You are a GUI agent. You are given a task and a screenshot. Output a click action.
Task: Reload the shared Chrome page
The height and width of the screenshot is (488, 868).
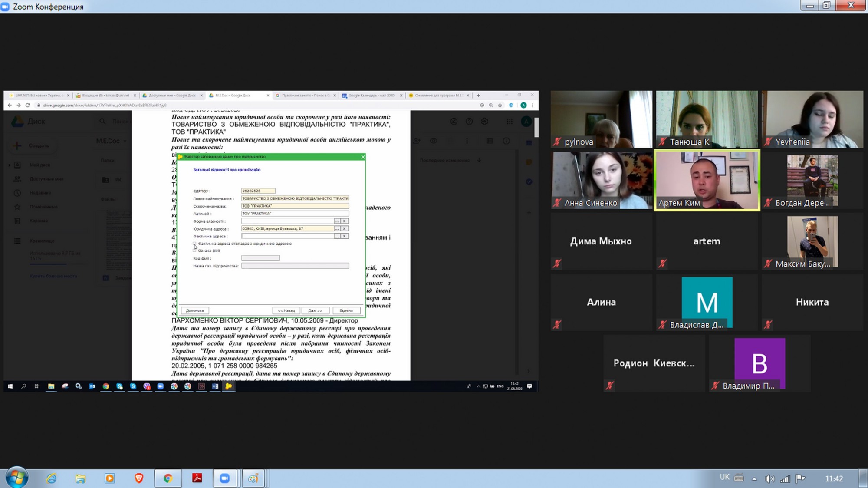pyautogui.click(x=27, y=105)
